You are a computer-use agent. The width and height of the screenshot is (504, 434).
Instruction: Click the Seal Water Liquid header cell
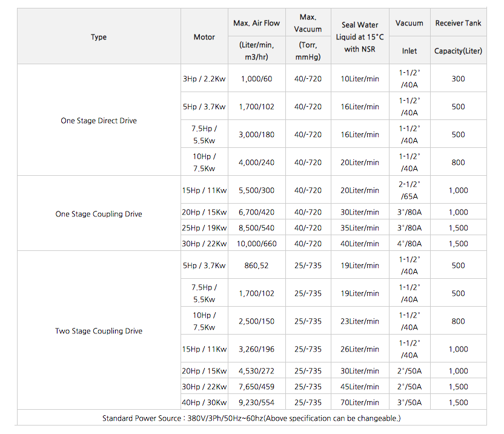(360, 37)
